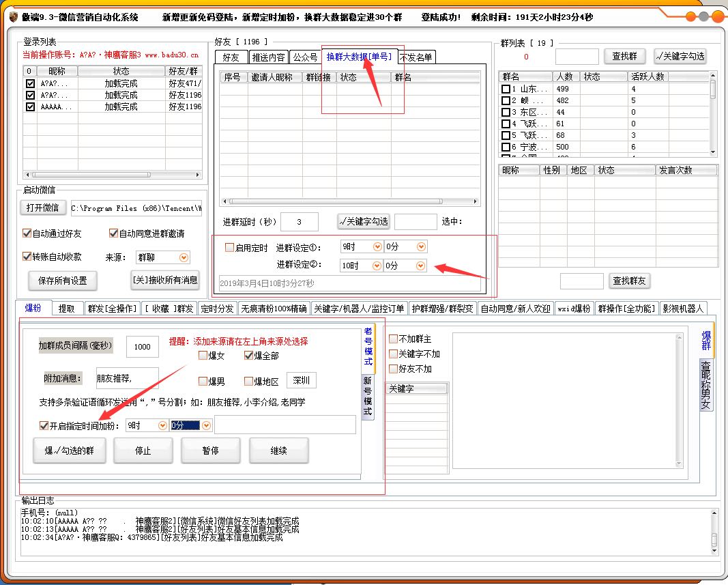Click the 继续 button

coord(278,451)
